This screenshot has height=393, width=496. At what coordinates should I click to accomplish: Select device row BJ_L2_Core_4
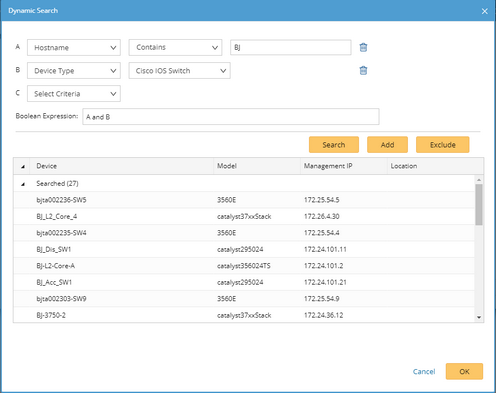pos(244,216)
